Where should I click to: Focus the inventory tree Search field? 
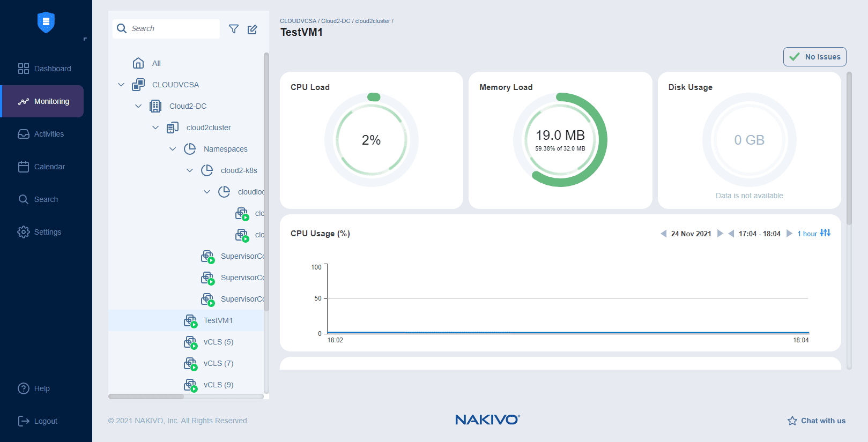[x=166, y=28]
